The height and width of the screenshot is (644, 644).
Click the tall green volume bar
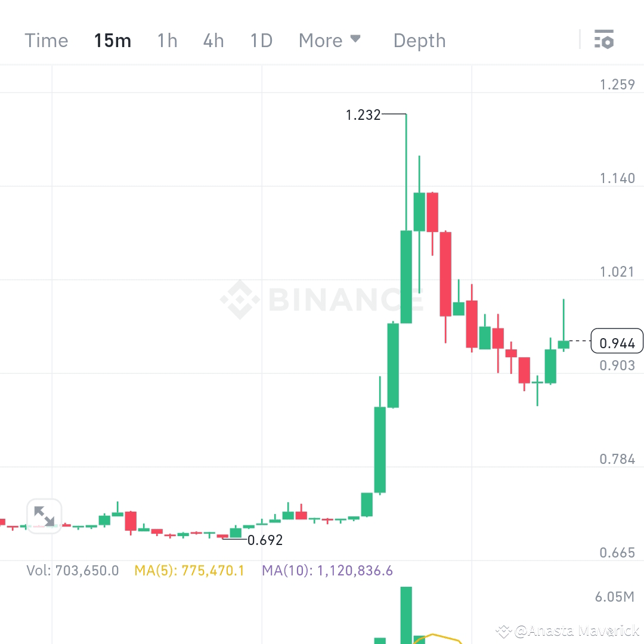(406, 614)
